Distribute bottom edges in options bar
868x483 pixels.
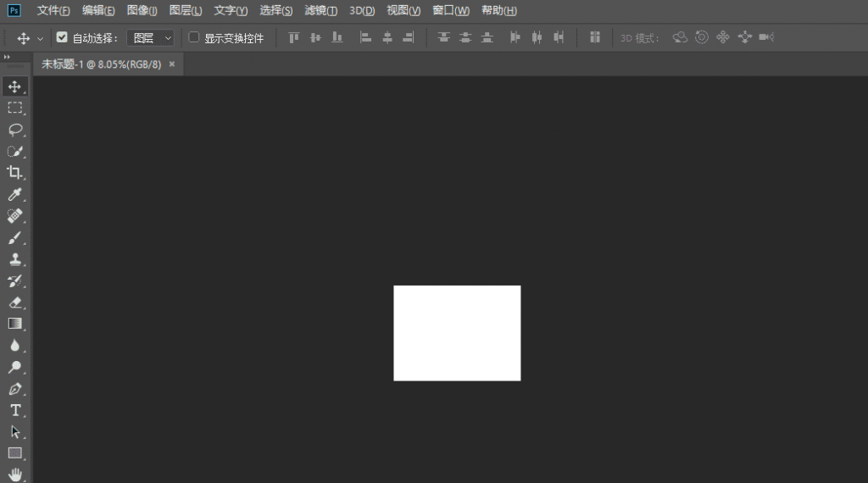click(487, 37)
